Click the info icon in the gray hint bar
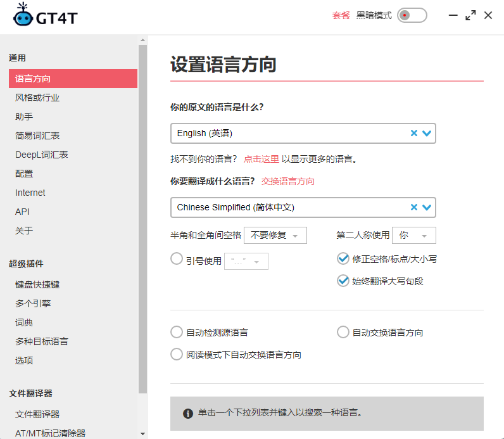The height and width of the screenshot is (439, 504). coord(188,414)
